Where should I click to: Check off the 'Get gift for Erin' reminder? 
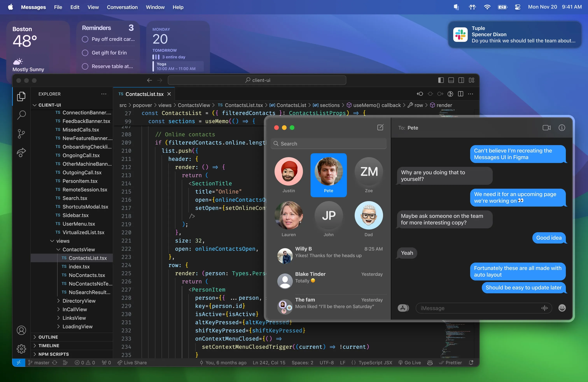85,53
